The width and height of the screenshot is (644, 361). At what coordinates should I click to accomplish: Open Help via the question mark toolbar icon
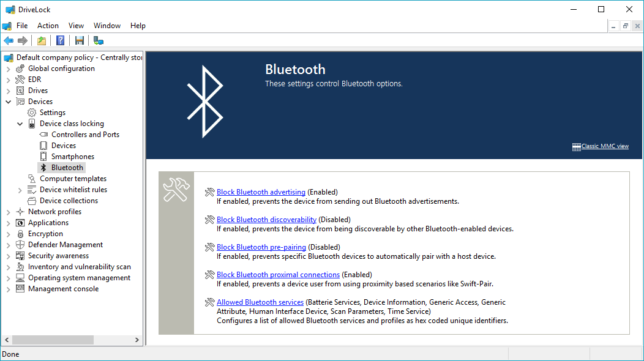pos(61,40)
